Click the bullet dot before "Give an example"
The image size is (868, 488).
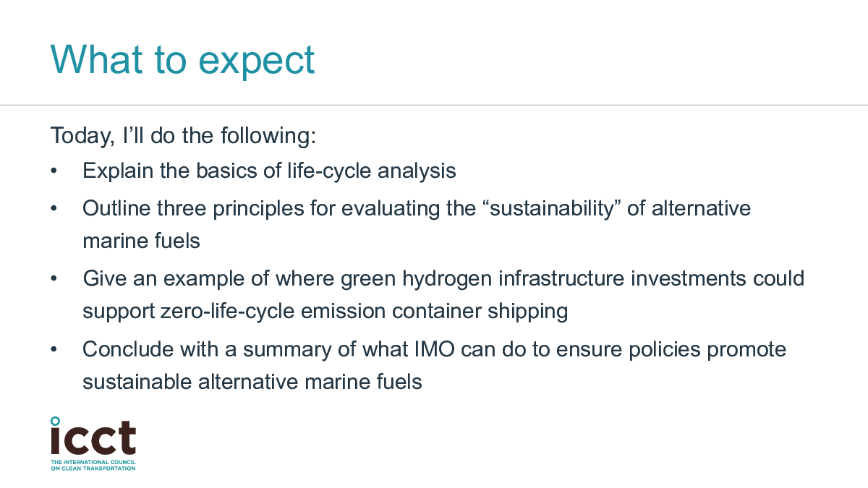point(54,278)
